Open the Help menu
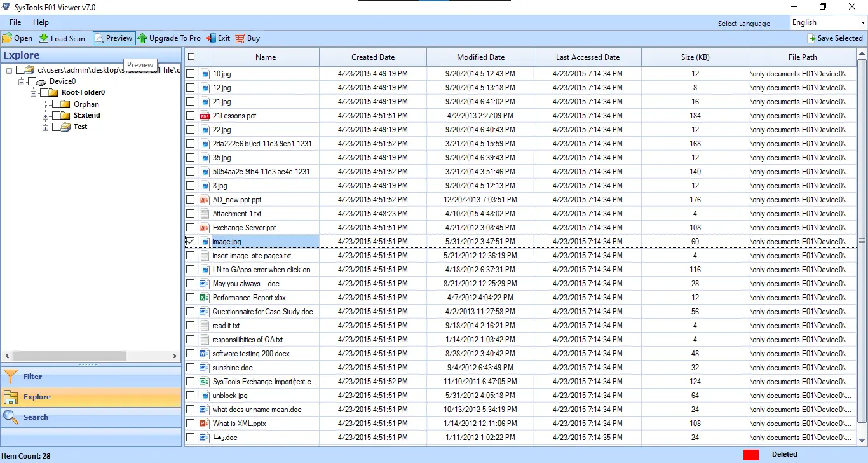The width and height of the screenshot is (868, 463). click(41, 22)
